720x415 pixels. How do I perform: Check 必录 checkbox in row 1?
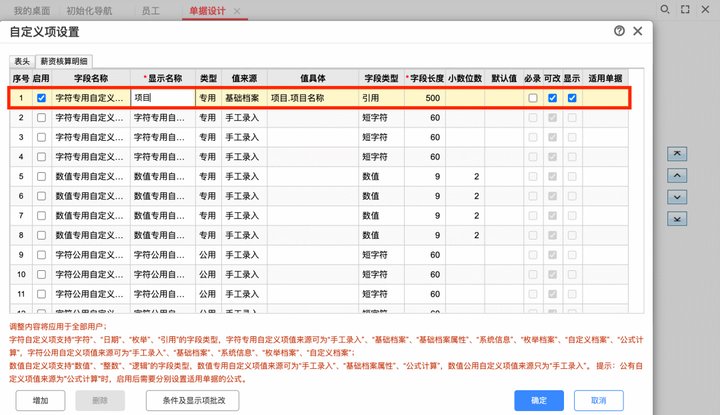[x=533, y=98]
